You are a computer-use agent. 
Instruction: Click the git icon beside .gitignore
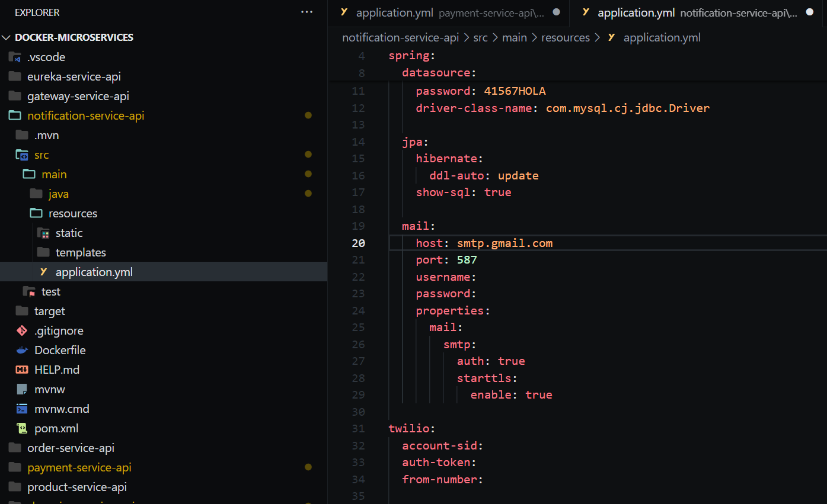point(23,330)
